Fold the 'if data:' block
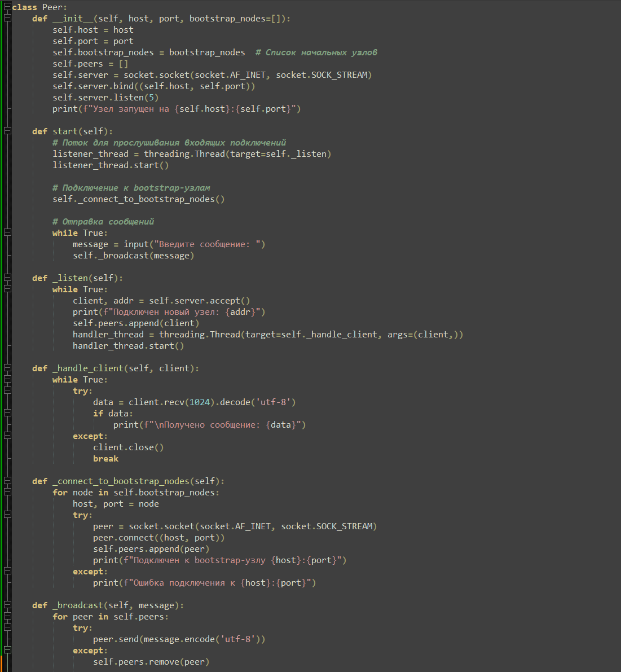This screenshot has width=621, height=672. 7,413
